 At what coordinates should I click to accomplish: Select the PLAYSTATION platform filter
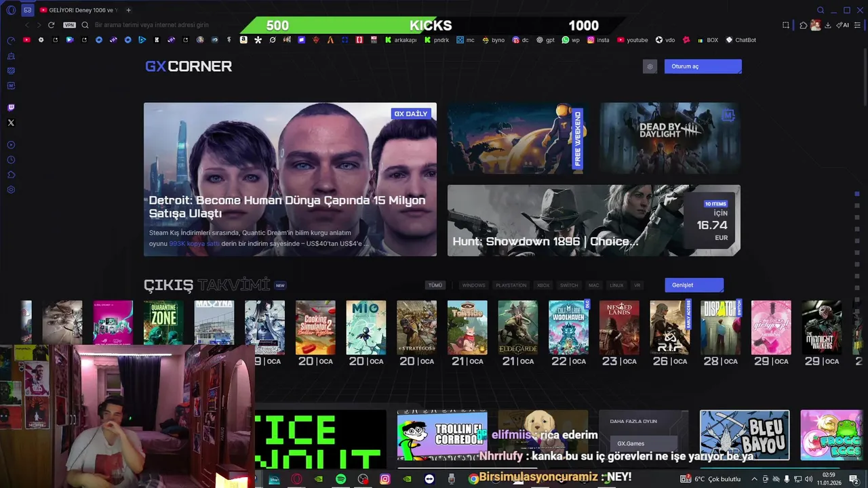click(x=511, y=285)
